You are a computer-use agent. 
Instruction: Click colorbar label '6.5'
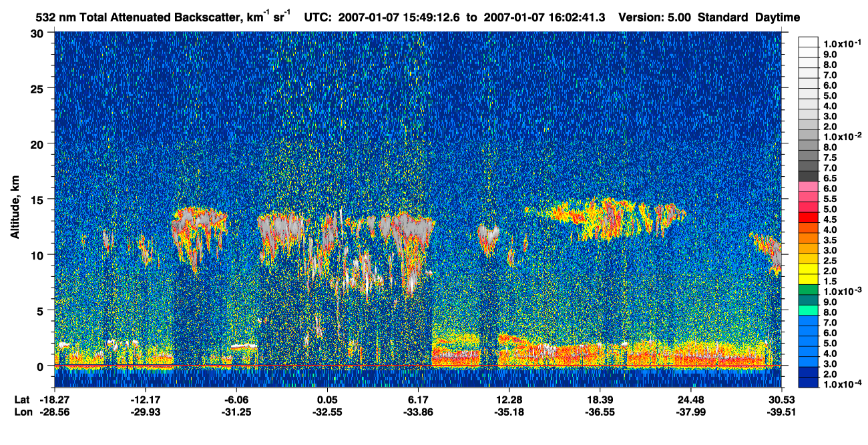(830, 178)
